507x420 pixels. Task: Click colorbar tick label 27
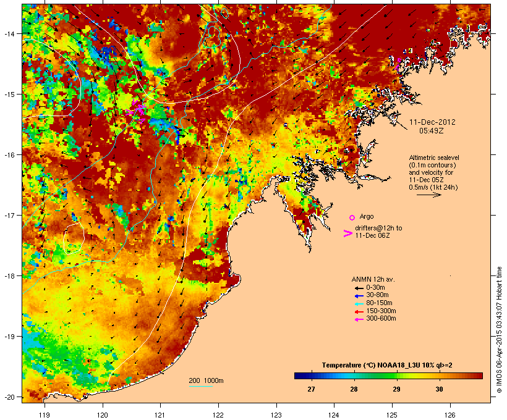(311, 389)
